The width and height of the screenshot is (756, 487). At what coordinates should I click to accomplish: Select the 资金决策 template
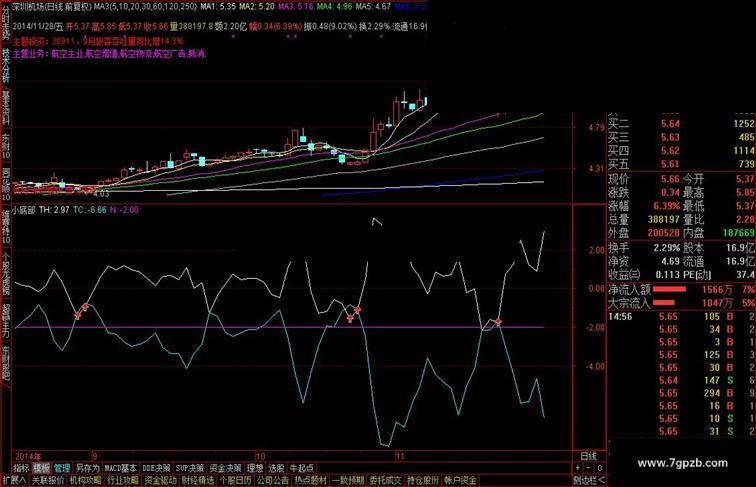225,468
